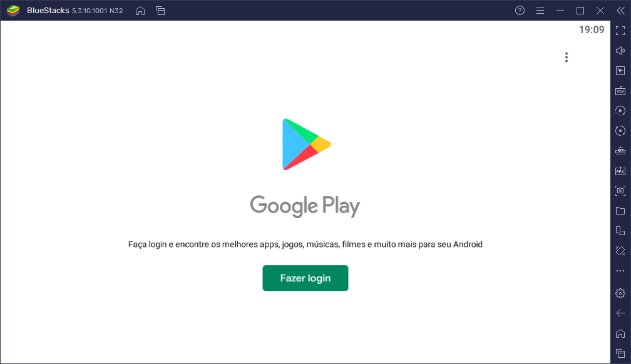This screenshot has height=364, width=631.
Task: Open the media folder icon in the sidebar
Action: tap(620, 211)
